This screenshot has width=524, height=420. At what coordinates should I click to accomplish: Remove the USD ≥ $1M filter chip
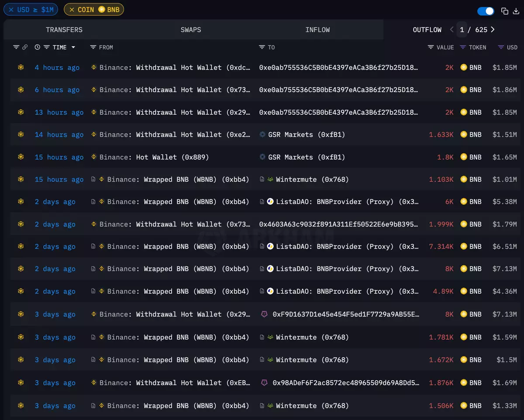(11, 10)
